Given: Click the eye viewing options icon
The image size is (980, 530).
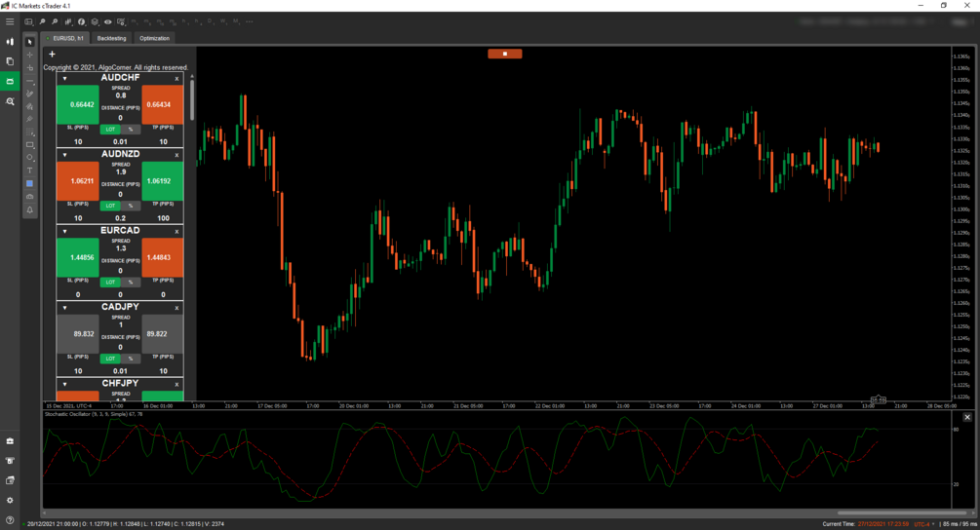Looking at the screenshot, I should coord(107,21).
